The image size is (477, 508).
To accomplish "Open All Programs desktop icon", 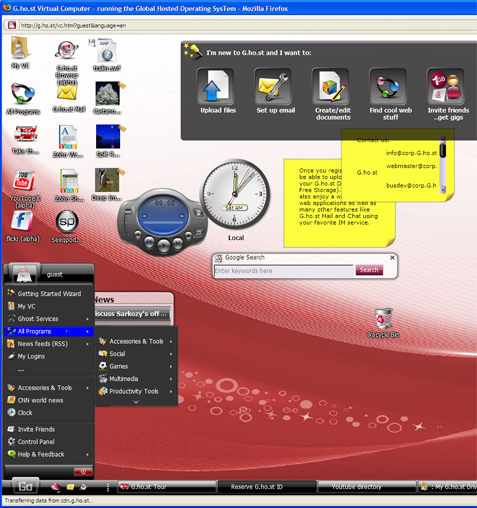I will 22,93.
